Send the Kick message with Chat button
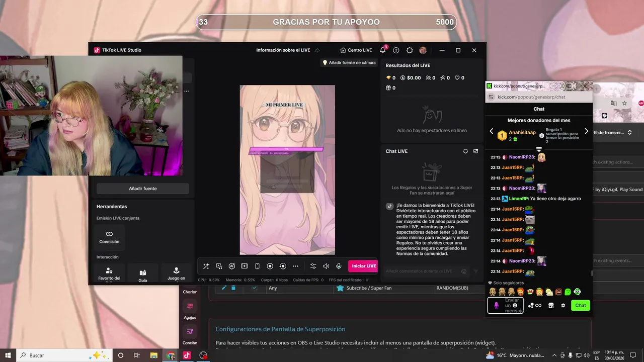The height and width of the screenshot is (362, 644). pos(581,305)
